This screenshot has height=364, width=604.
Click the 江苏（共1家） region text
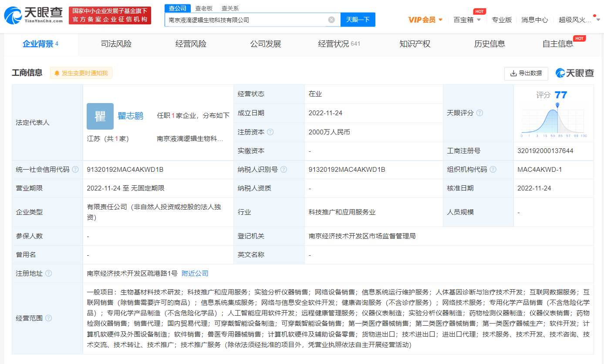(108, 139)
